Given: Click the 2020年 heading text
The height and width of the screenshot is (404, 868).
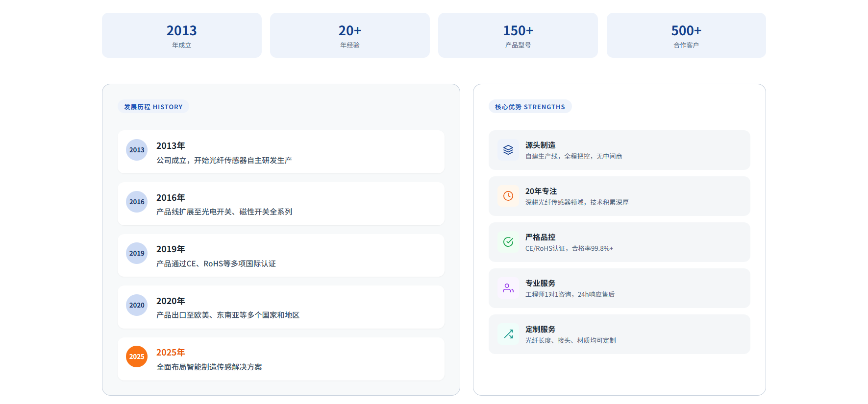Looking at the screenshot, I should click(171, 301).
